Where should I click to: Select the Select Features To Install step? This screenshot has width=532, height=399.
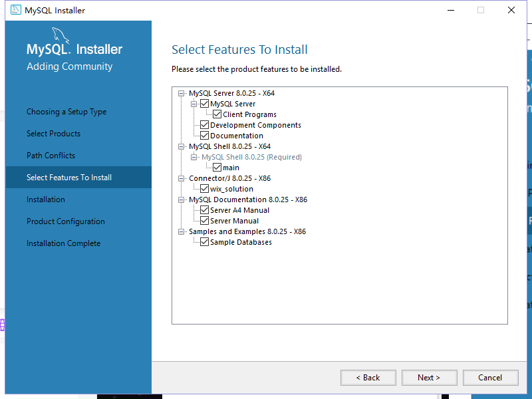[x=78, y=177]
